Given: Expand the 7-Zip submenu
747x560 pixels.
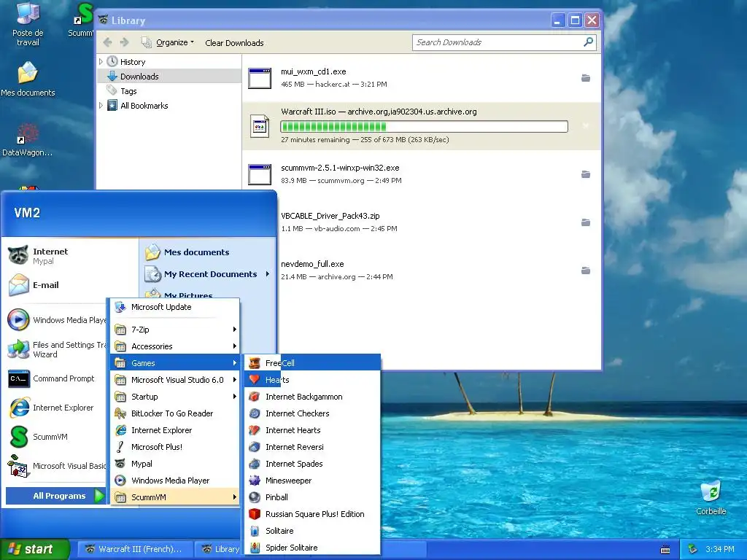Looking at the screenshot, I should click(x=175, y=329).
